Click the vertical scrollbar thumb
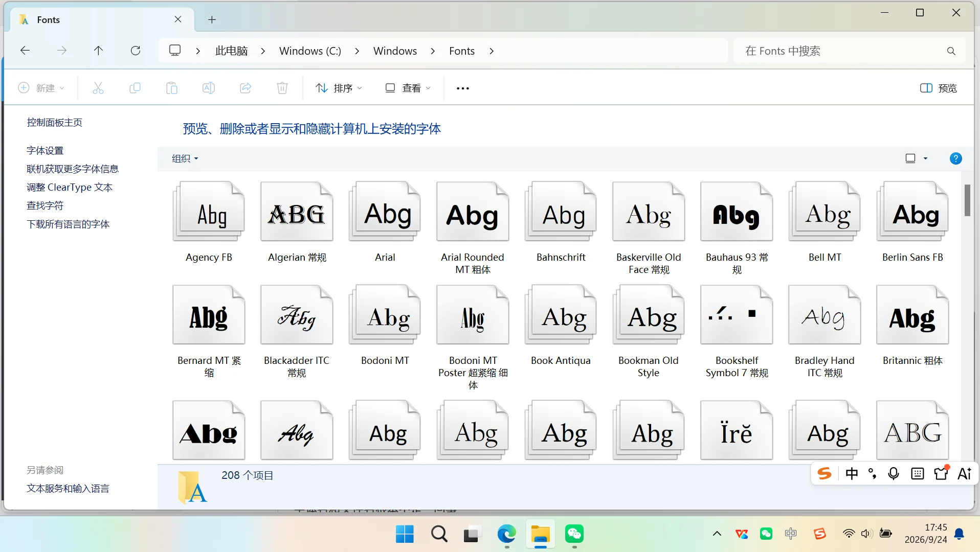 [x=967, y=200]
